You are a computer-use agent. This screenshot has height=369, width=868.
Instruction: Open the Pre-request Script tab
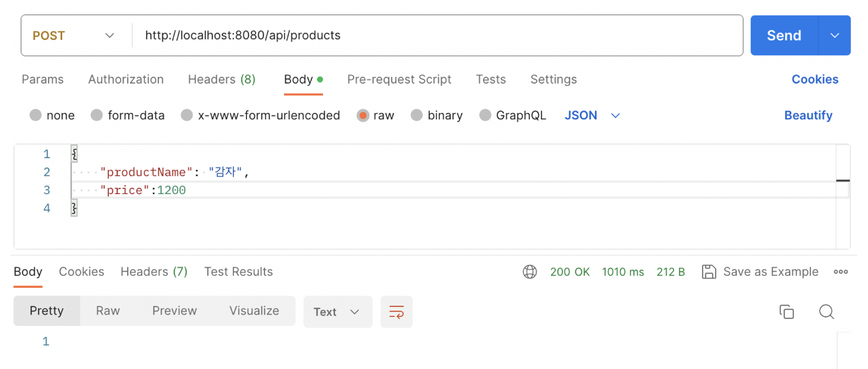click(x=399, y=79)
